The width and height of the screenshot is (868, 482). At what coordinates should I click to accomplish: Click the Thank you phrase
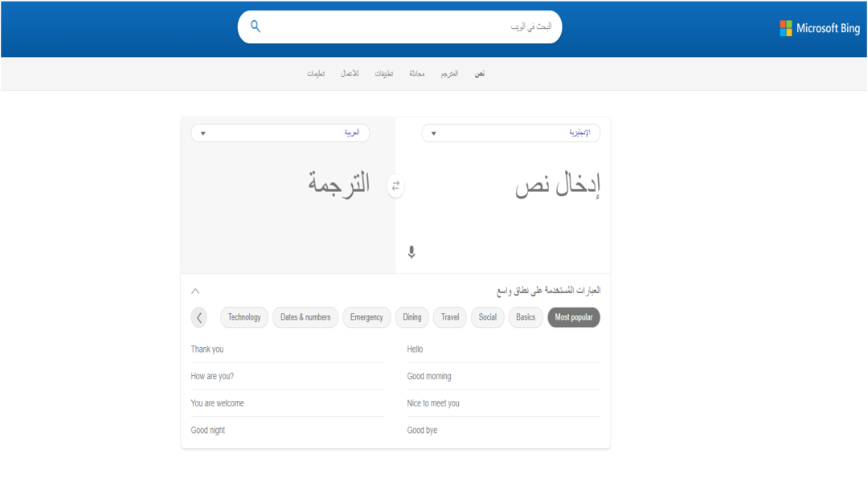(207, 349)
